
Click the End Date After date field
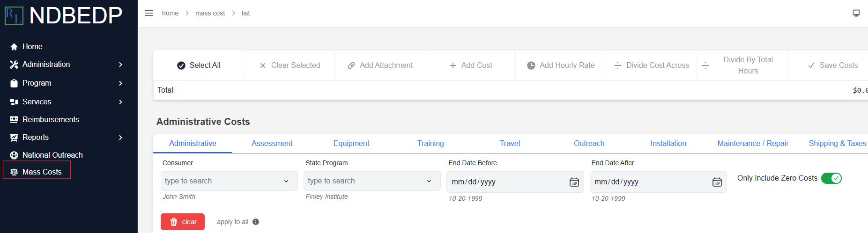658,182
